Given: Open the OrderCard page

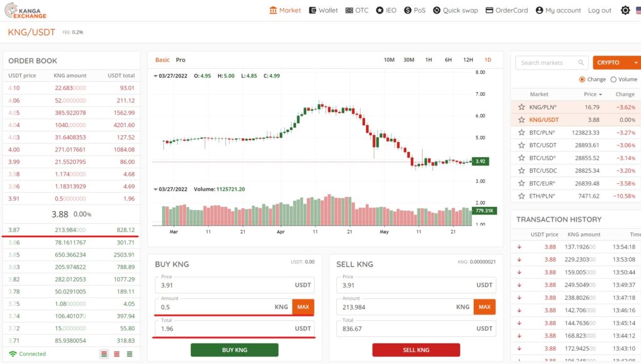Looking at the screenshot, I should click(x=506, y=10).
